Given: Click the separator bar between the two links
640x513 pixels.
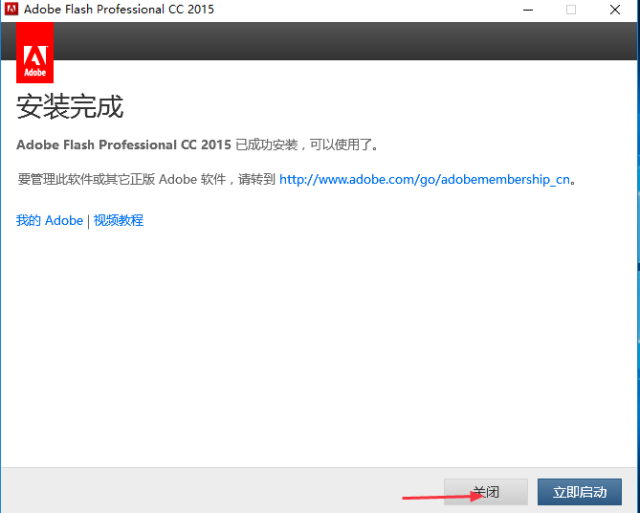Looking at the screenshot, I should [x=88, y=220].
